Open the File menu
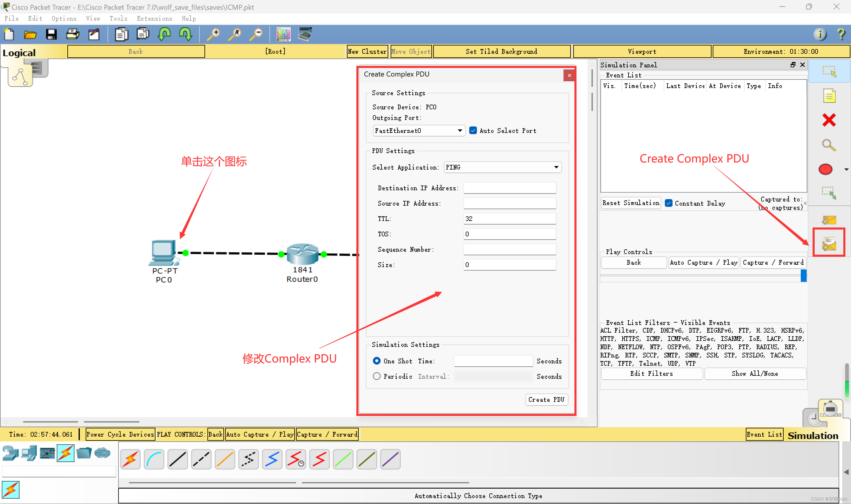 (x=12, y=19)
